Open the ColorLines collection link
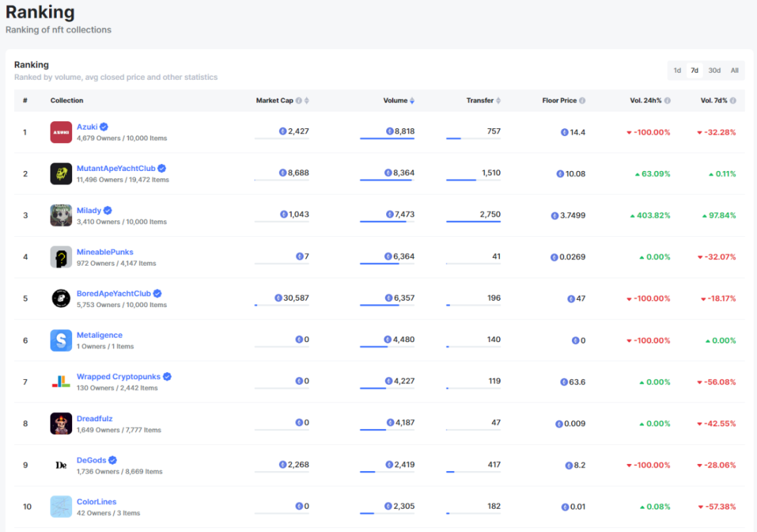Screen dimensions: 757x532 [97, 502]
